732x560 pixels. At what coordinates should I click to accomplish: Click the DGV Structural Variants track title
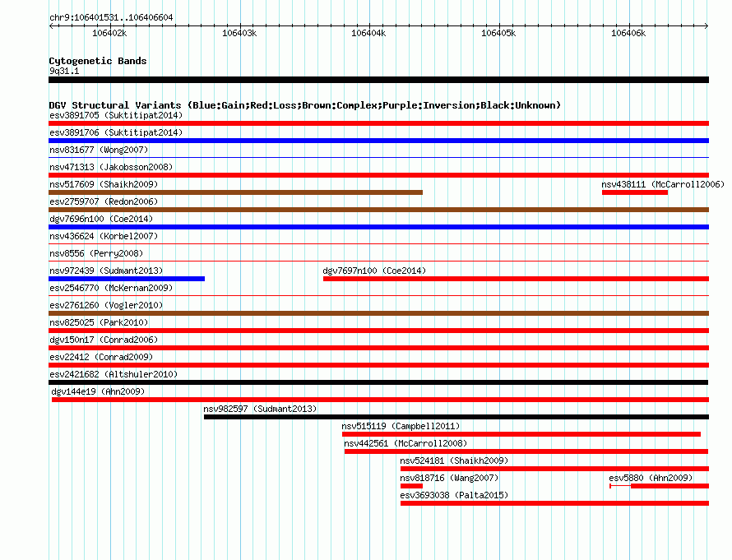coord(305,105)
